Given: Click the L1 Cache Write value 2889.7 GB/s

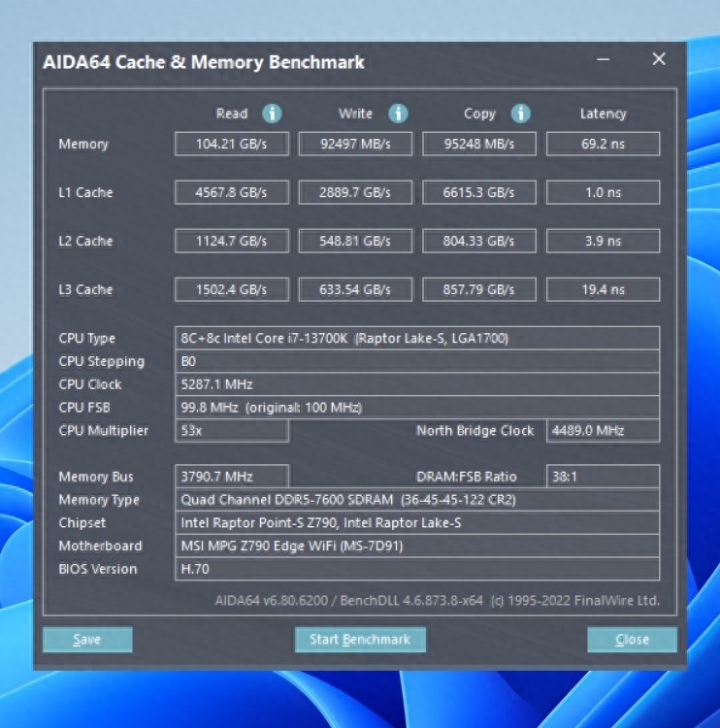Looking at the screenshot, I should [355, 192].
